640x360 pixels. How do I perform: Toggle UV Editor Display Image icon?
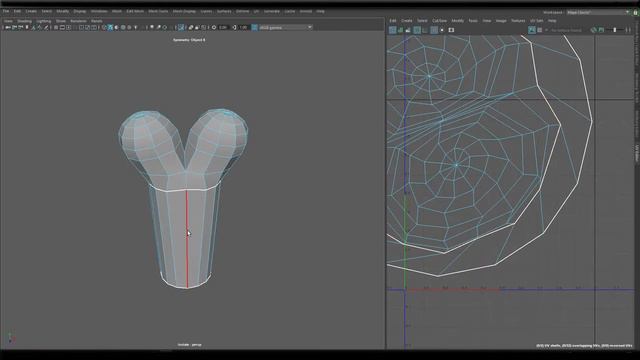pos(532,30)
